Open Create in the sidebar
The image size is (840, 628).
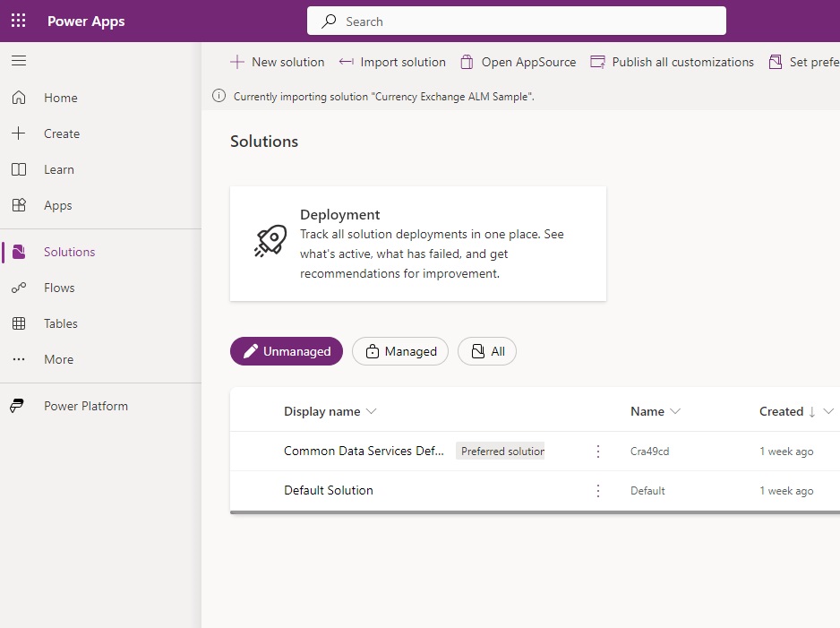point(62,133)
